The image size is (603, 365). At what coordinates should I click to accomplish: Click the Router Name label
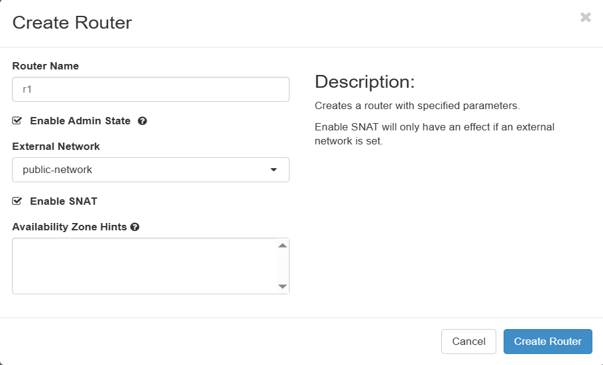(45, 66)
